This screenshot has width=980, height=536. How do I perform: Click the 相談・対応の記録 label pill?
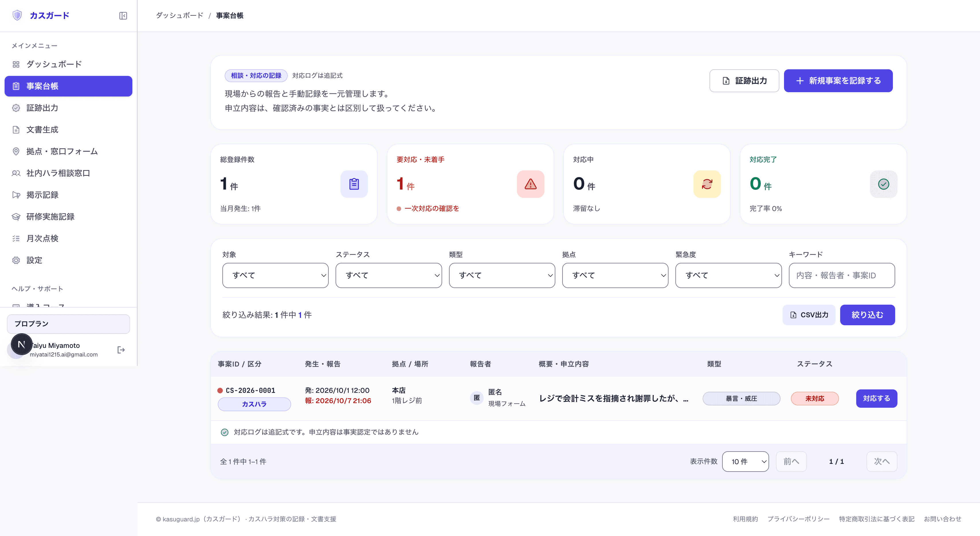click(x=256, y=76)
